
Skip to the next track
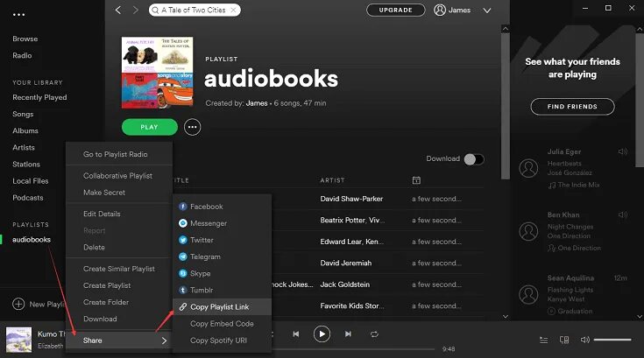tap(348, 334)
